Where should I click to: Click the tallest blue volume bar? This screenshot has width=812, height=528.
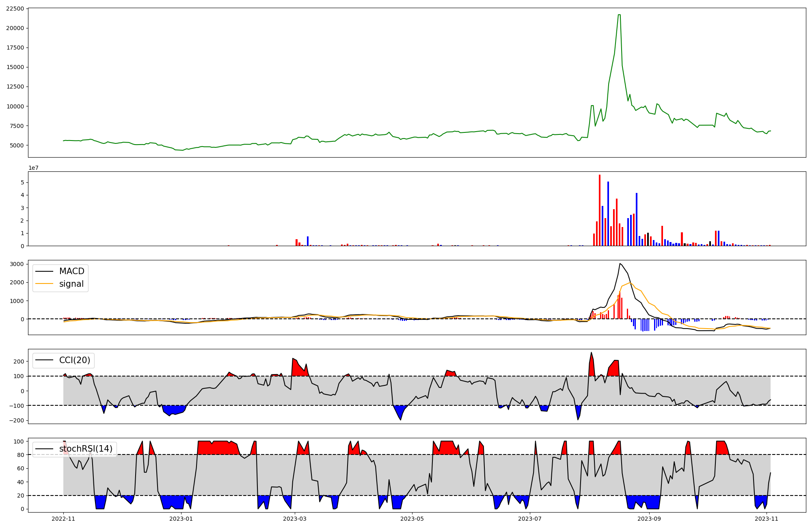(x=608, y=214)
